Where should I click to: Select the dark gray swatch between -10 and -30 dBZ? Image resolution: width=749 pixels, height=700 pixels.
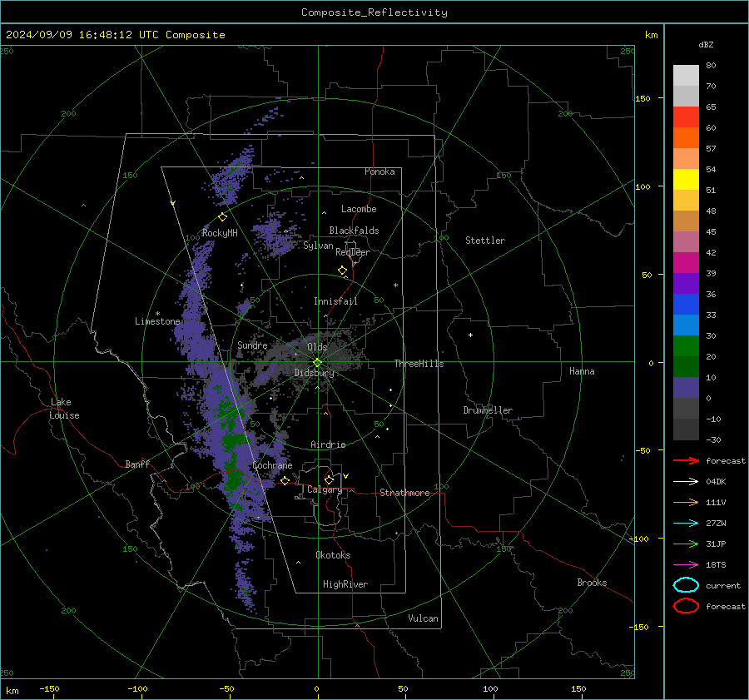pos(686,429)
